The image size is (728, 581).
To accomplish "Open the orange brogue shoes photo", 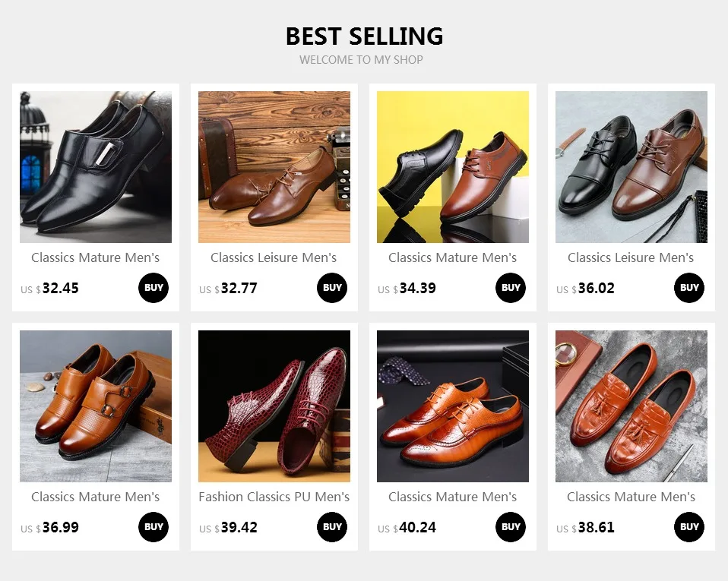I will point(453,406).
